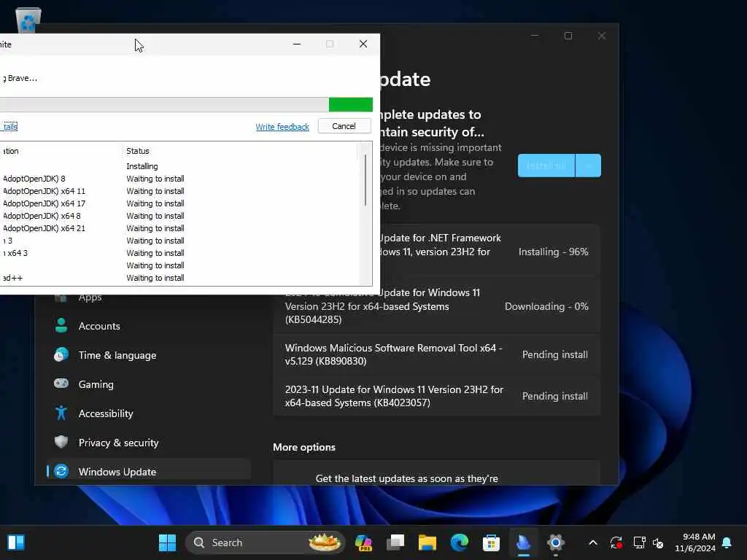Select the KB4023057 update entry
This screenshot has width=747, height=560.
coord(436,396)
